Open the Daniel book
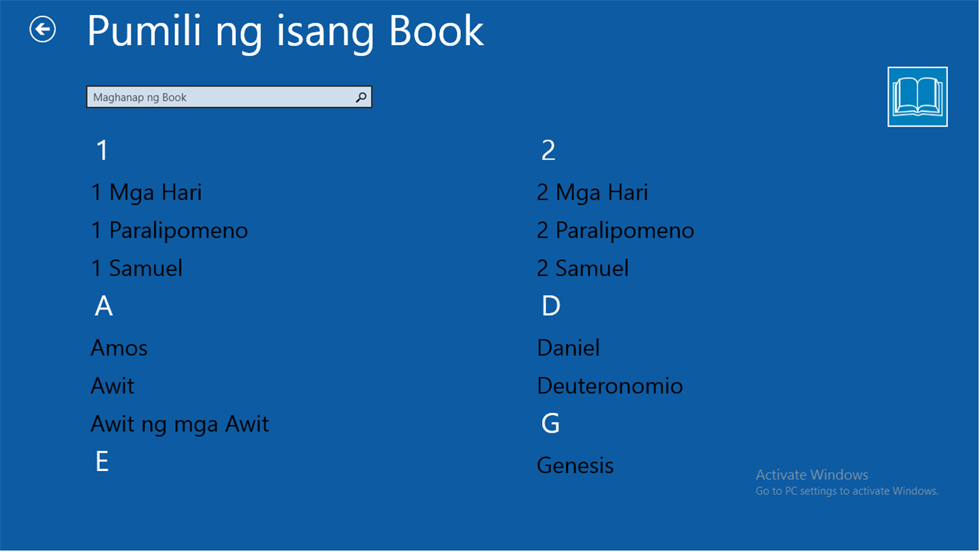Image resolution: width=980 pixels, height=552 pixels. (568, 348)
